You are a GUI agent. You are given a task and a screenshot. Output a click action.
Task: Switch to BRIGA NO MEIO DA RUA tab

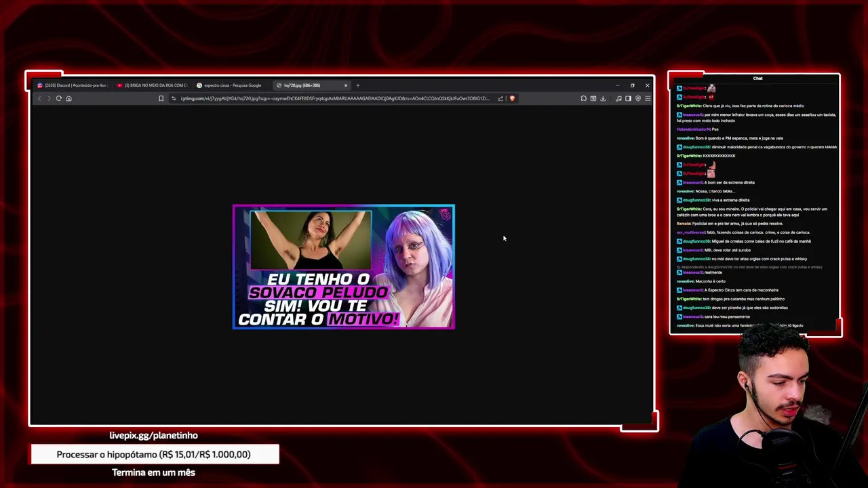tap(151, 85)
